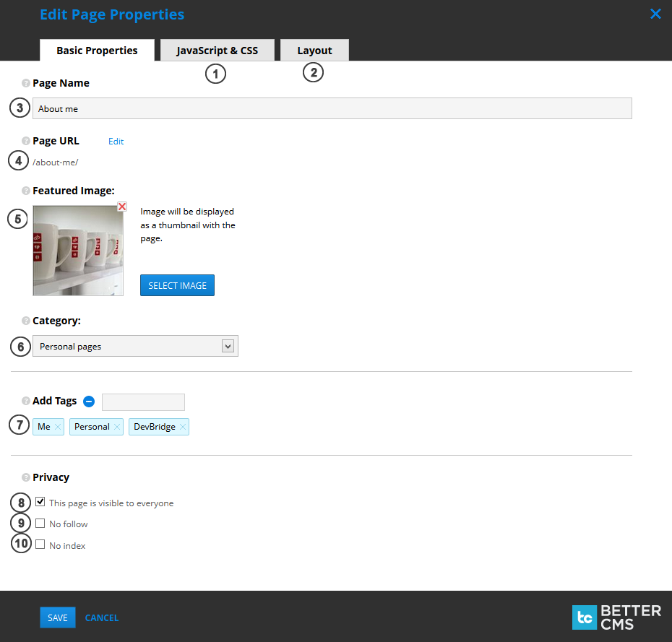
Task: Click the help icon next to Featured Image
Action: 26,191
